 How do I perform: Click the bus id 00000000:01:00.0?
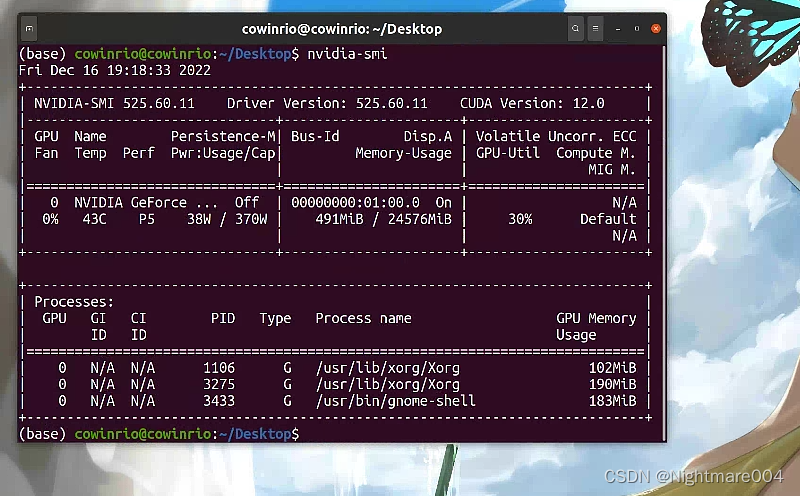[355, 203]
